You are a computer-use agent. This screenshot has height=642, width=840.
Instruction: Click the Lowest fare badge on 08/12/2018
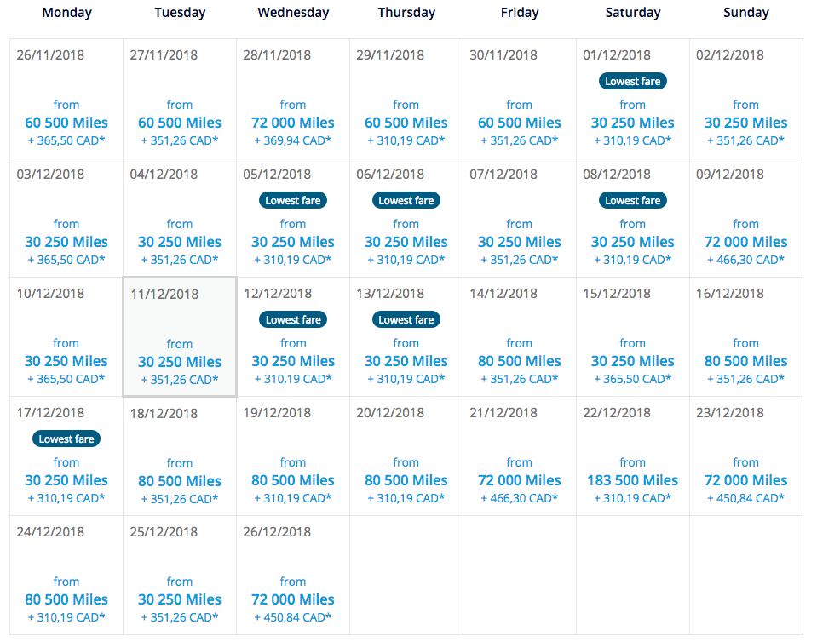(x=633, y=201)
